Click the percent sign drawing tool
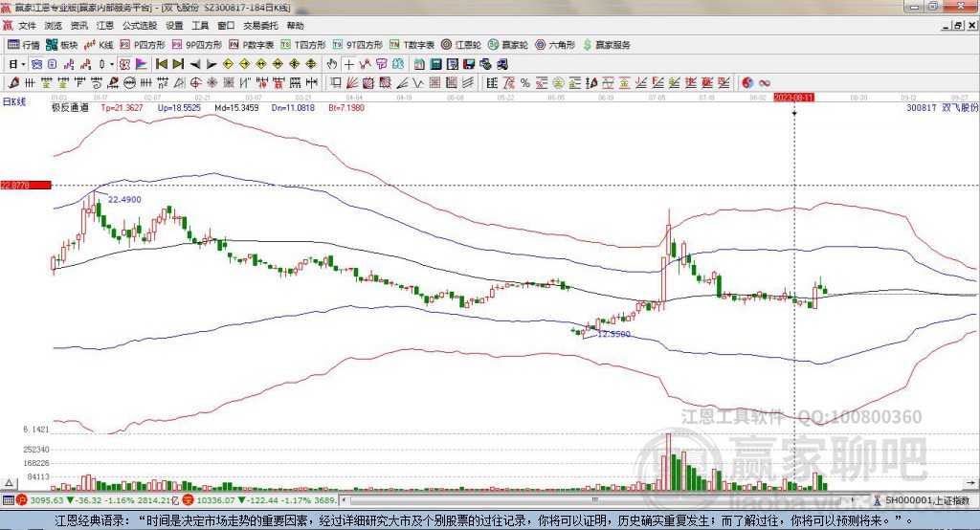980x530 pixels. pos(525,82)
